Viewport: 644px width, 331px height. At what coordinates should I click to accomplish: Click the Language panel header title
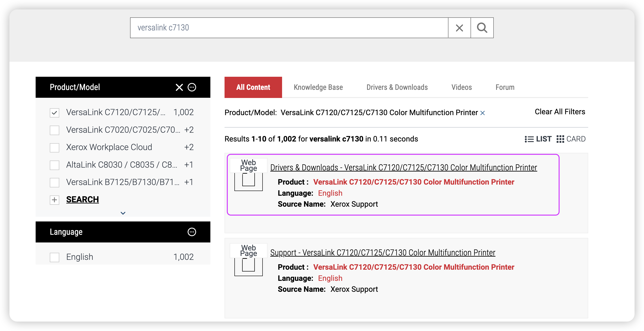66,232
